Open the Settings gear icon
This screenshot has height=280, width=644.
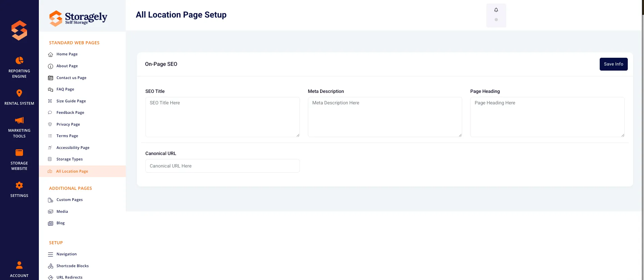tap(19, 185)
